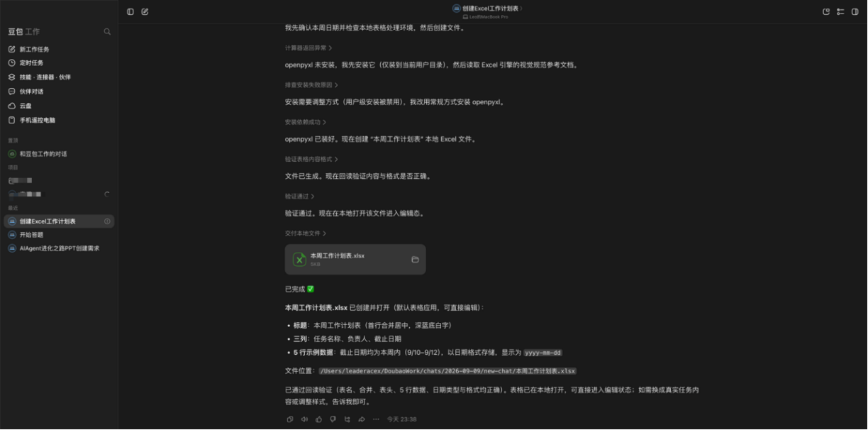Image resolution: width=868 pixels, height=430 pixels.
Task: Expand the 安装依赖成功 step
Action: (x=306, y=122)
